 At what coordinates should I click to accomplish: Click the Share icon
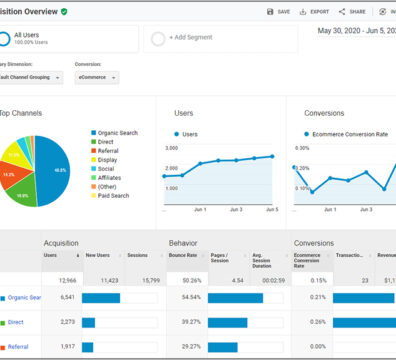point(342,12)
